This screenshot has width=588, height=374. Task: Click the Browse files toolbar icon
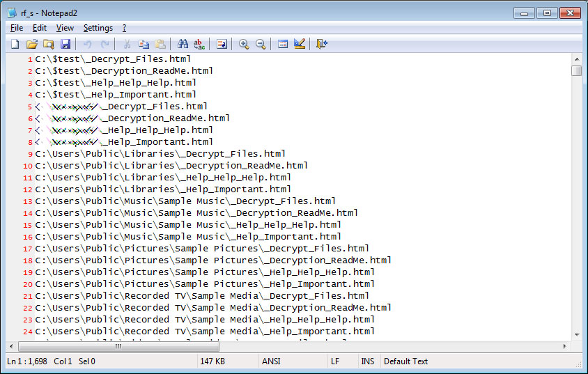coord(48,44)
